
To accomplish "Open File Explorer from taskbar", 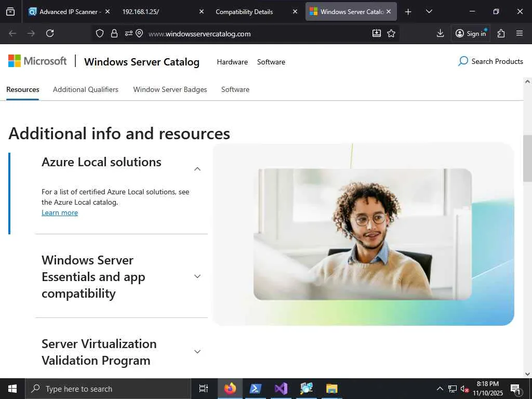I will point(332,389).
